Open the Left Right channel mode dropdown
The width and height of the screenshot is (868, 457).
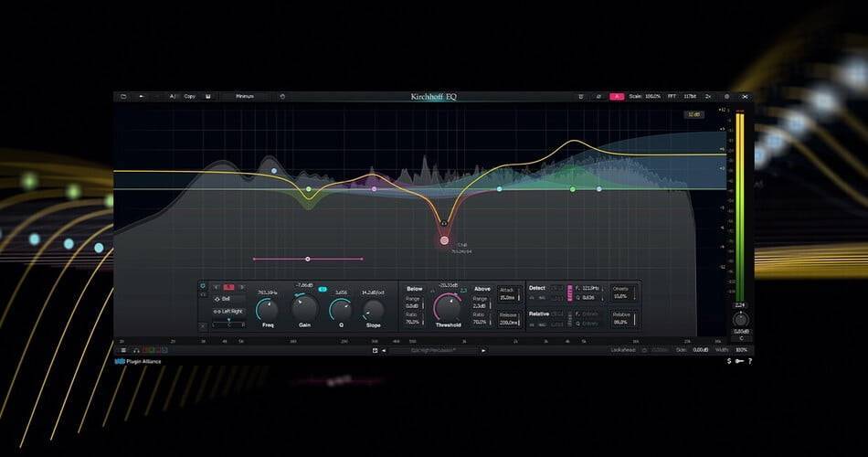click(x=229, y=312)
